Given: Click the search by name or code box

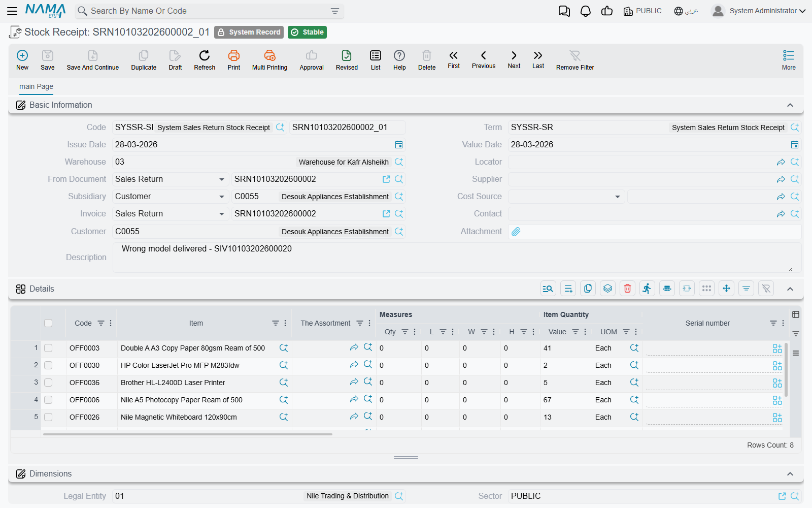Looking at the screenshot, I should point(210,11).
